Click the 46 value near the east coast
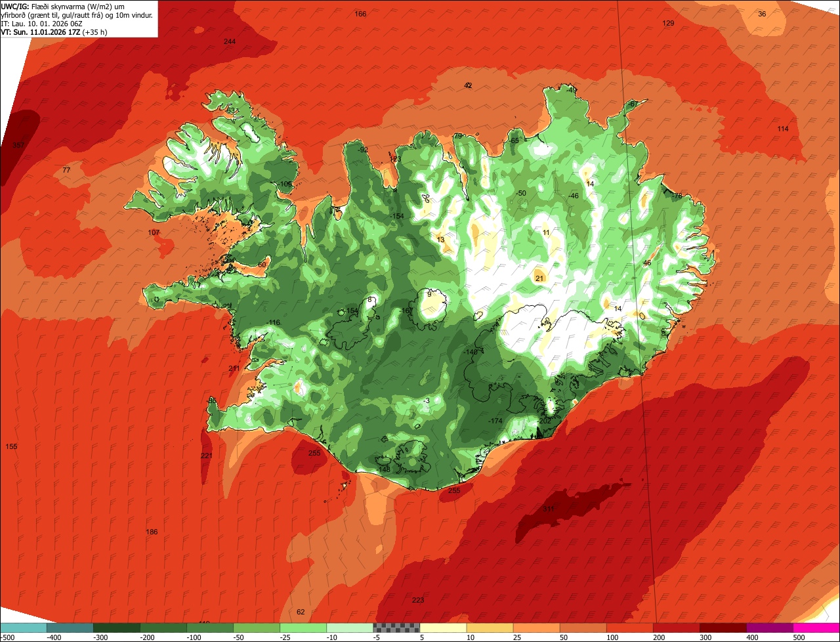 click(647, 263)
